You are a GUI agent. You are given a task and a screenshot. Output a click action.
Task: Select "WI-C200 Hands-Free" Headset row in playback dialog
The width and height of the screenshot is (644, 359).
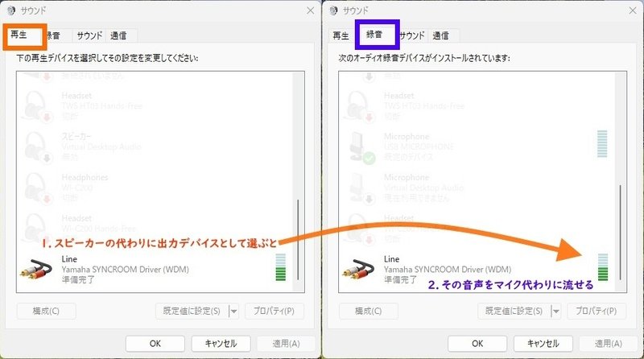pos(98,229)
